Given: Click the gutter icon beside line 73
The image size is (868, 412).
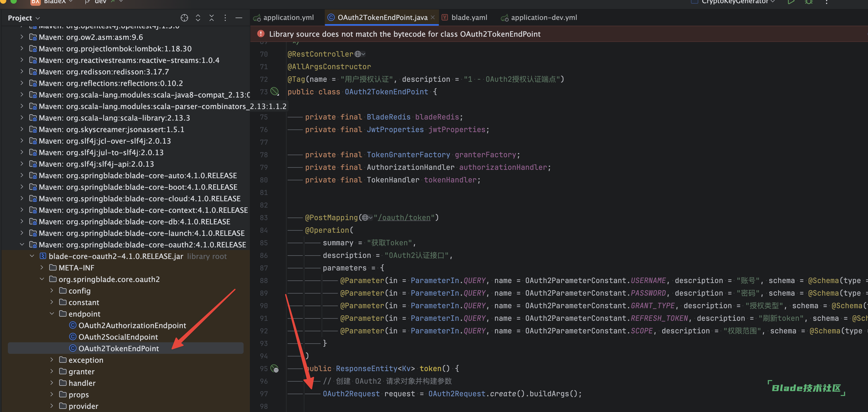Looking at the screenshot, I should 275,91.
